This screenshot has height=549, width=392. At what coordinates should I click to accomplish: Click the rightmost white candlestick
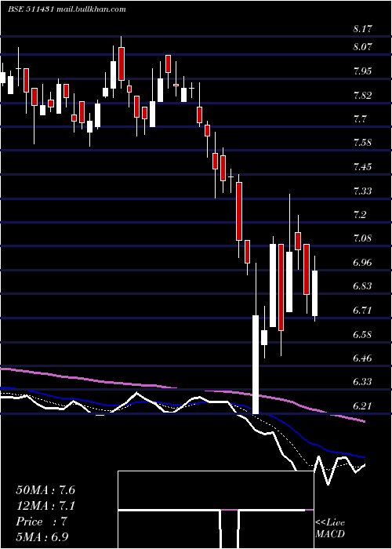315,293
